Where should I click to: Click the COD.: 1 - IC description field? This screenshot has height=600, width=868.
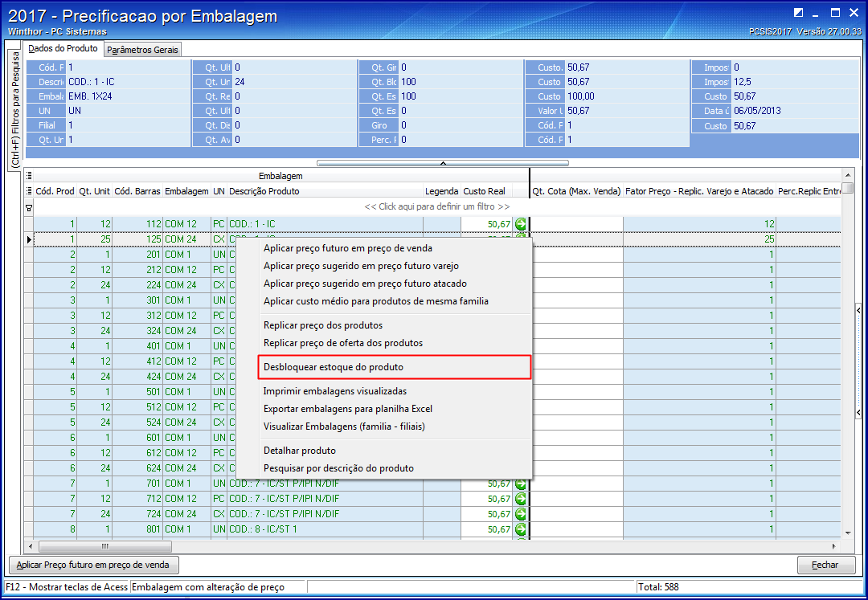point(128,82)
